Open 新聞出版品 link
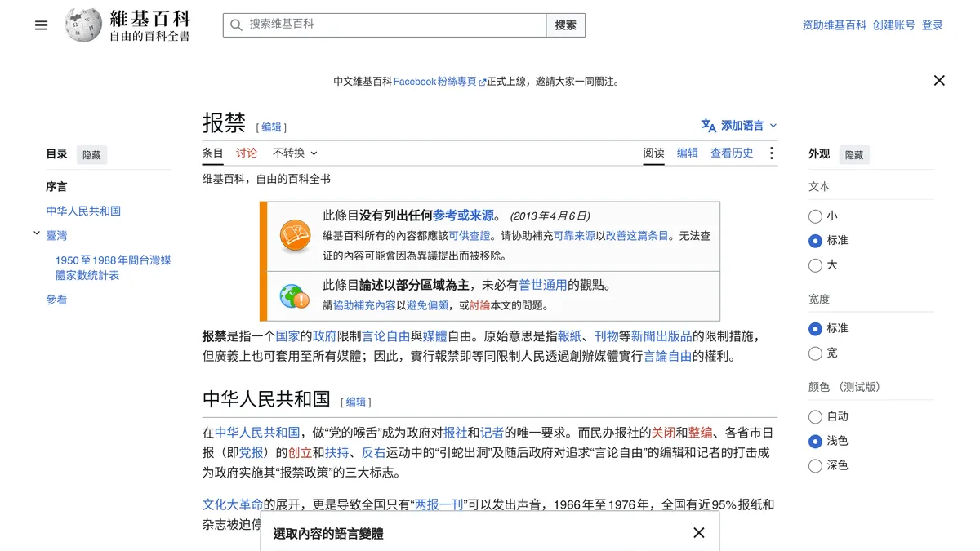Image resolution: width=980 pixels, height=551 pixels. click(x=661, y=336)
